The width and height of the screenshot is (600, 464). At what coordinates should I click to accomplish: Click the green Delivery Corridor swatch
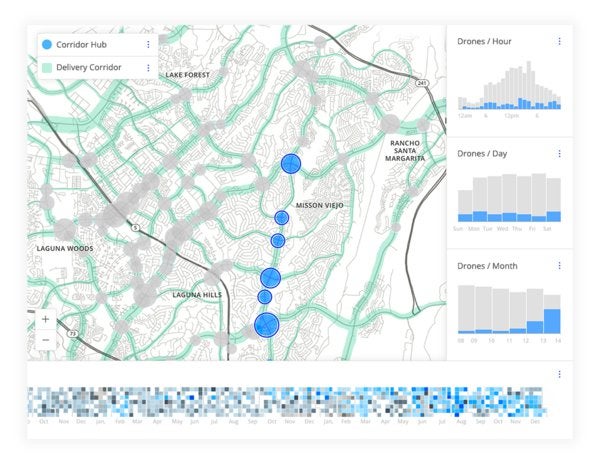[47, 68]
